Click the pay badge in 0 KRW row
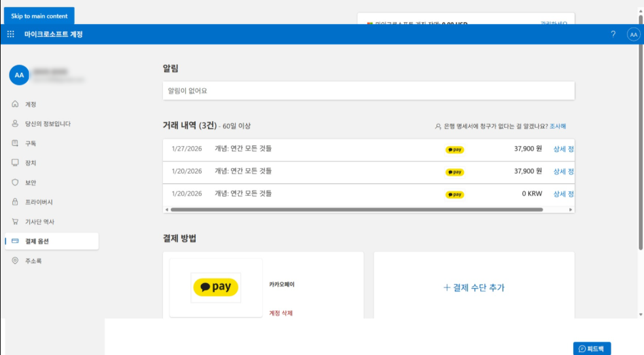This screenshot has width=644, height=355. [455, 195]
